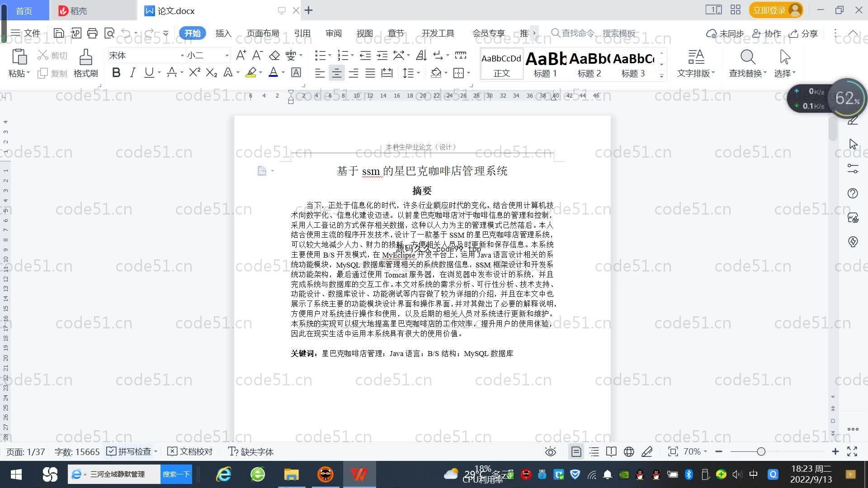Open Find and Replace tool
868x488 pixels.
point(748,63)
